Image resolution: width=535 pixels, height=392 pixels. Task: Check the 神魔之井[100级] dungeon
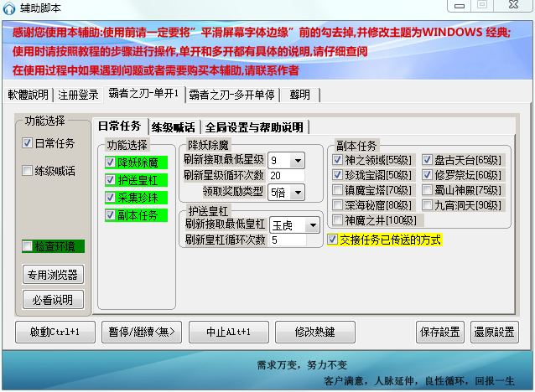click(x=337, y=219)
